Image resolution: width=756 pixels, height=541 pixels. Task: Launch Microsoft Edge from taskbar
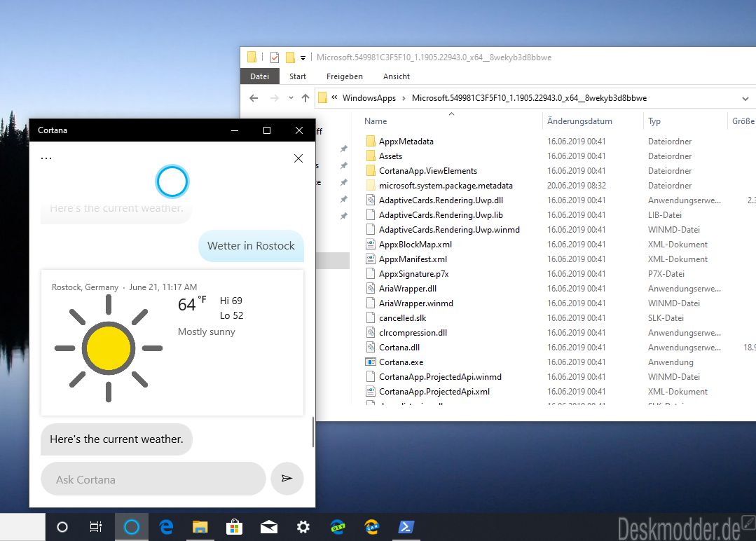166,527
